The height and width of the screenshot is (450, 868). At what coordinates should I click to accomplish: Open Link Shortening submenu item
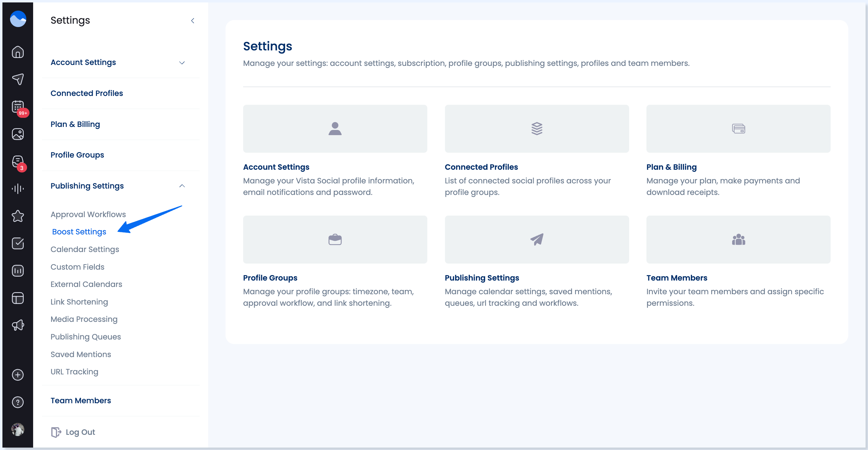[x=79, y=302]
